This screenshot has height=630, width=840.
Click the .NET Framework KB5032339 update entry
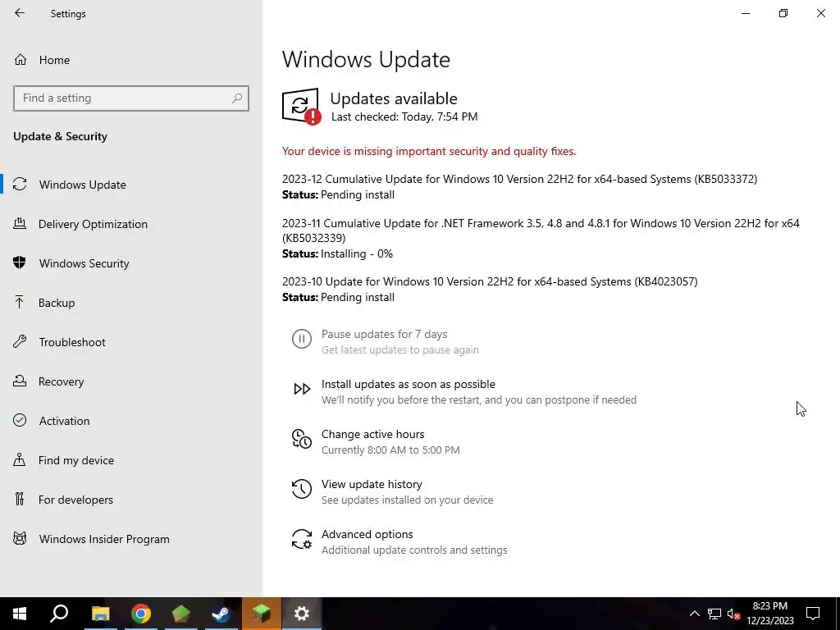pos(541,231)
